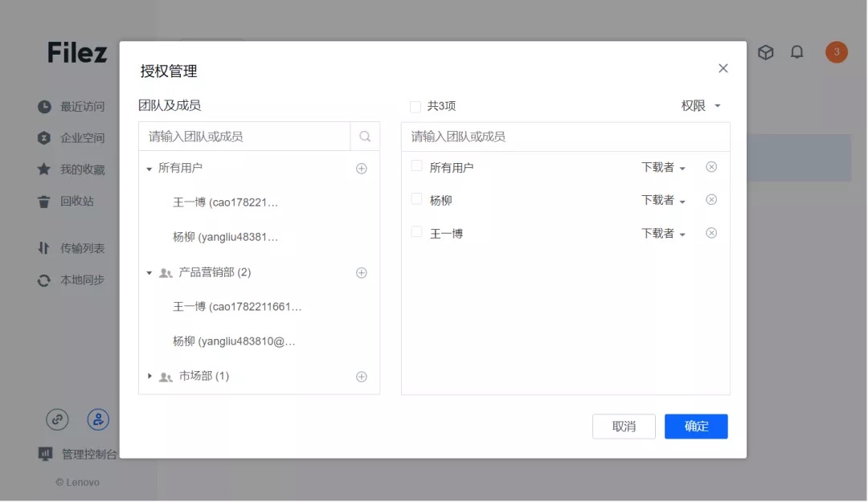
Task: Open notifications bell icon
Action: (796, 52)
